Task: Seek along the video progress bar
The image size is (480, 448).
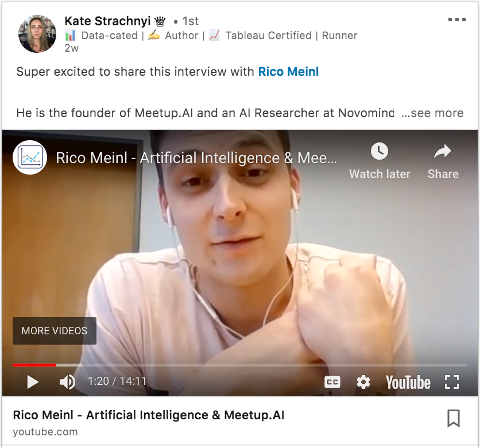Action: tap(240, 365)
